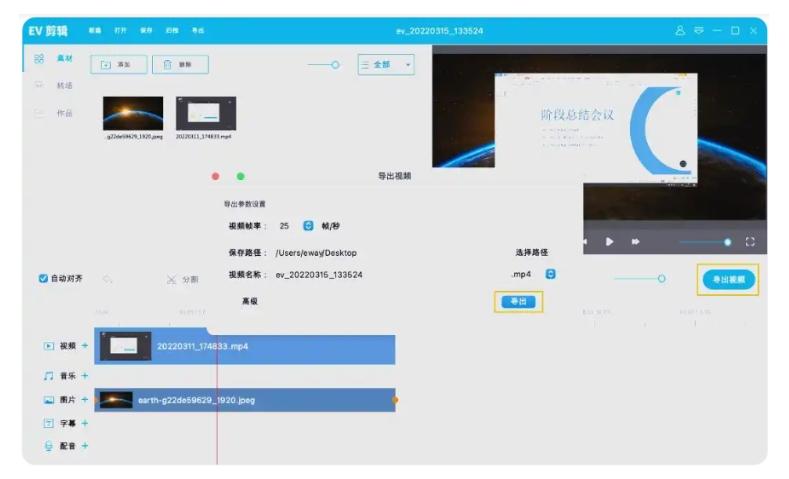The width and height of the screenshot is (789, 479).
Task: Open the 全部 filter dropdown
Action: pyautogui.click(x=385, y=65)
